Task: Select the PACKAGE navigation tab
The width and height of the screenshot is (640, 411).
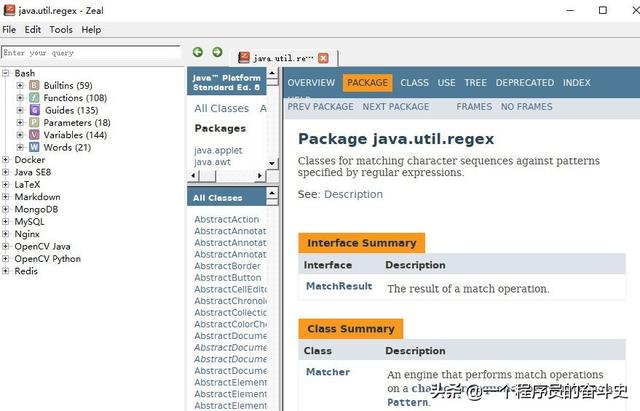Action: click(x=367, y=83)
